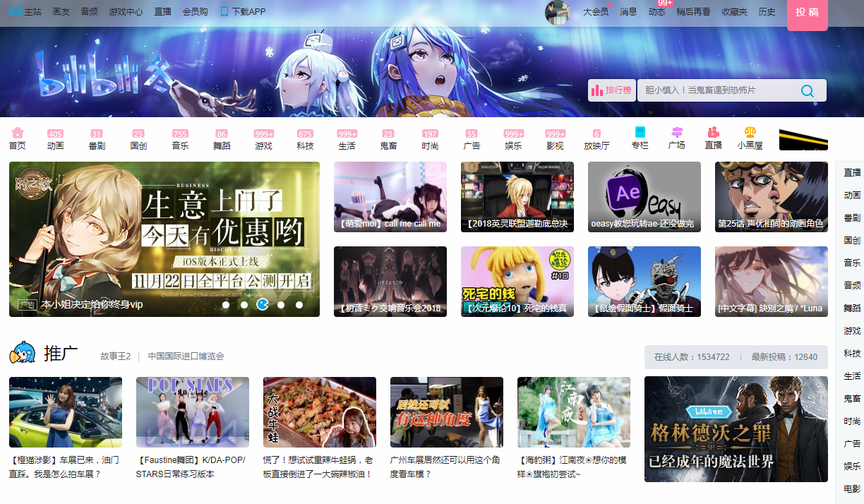The width and height of the screenshot is (864, 504).
Task: Click the 首页 home icon
Action: [x=18, y=133]
